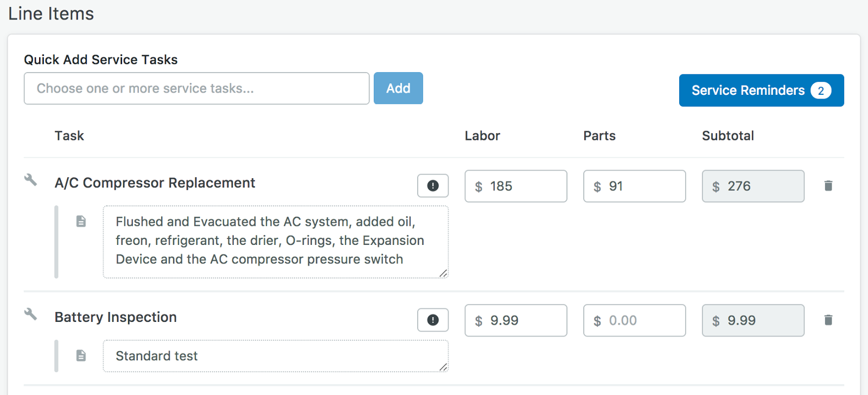This screenshot has width=868, height=395.
Task: Click the Service Reminders count badge
Action: [x=820, y=90]
